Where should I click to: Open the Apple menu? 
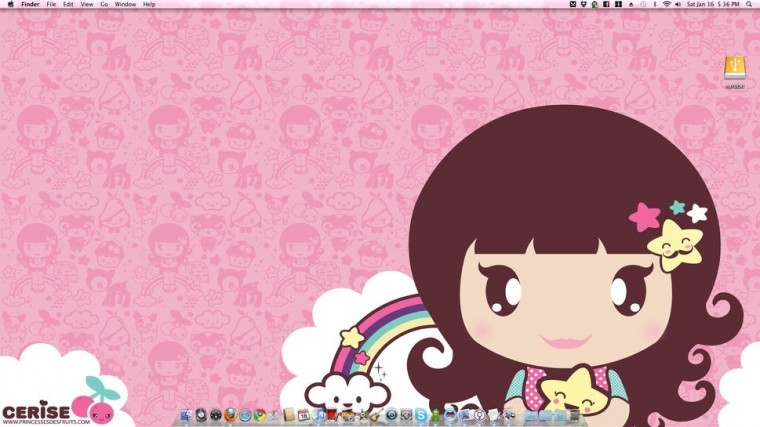pos(11,4)
